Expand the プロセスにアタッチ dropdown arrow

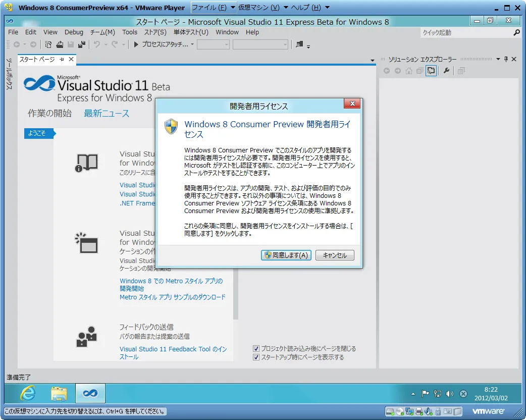[x=192, y=44]
